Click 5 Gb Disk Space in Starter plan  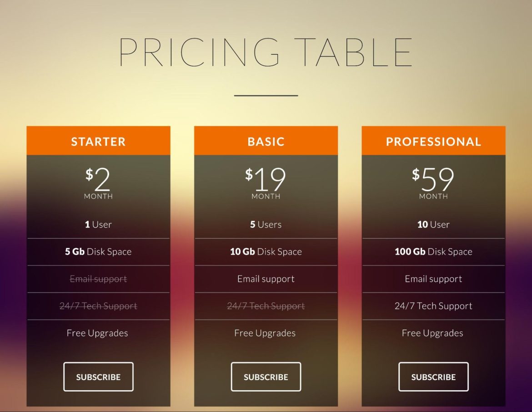coord(98,251)
